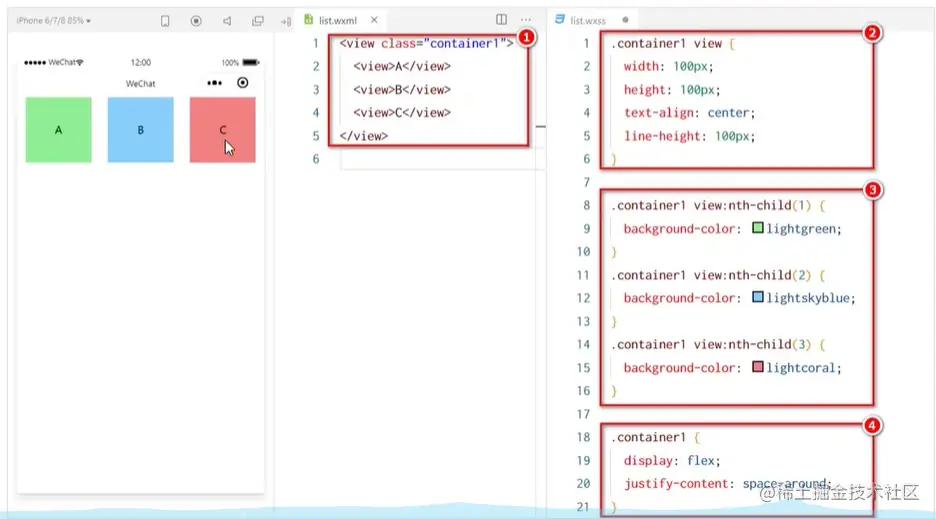The height and width of the screenshot is (519, 936).
Task: Click the dock panel arrow icon
Action: coord(286,22)
